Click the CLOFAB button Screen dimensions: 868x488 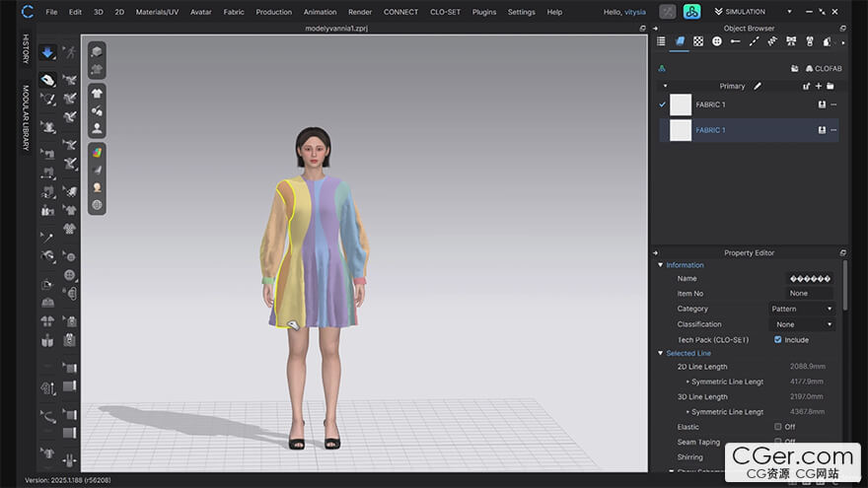[x=824, y=69]
